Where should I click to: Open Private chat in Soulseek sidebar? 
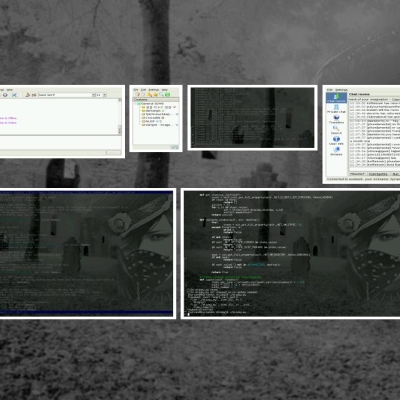pos(336,109)
